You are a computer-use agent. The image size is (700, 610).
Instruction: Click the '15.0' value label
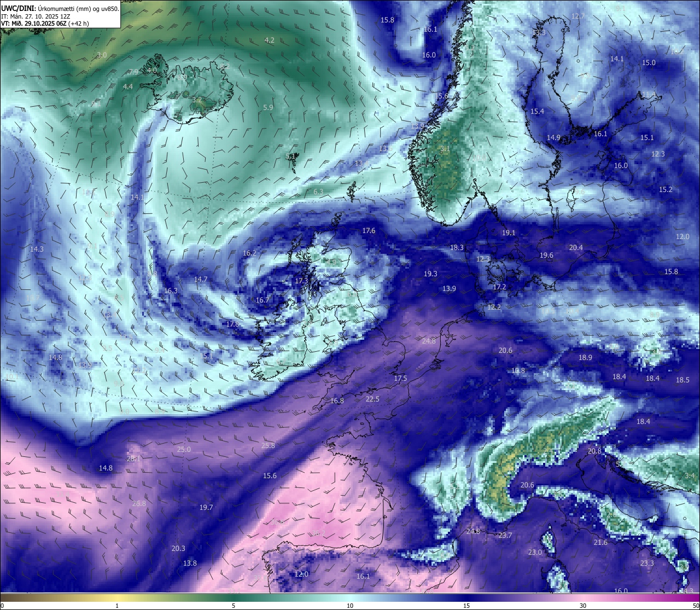[x=649, y=63]
